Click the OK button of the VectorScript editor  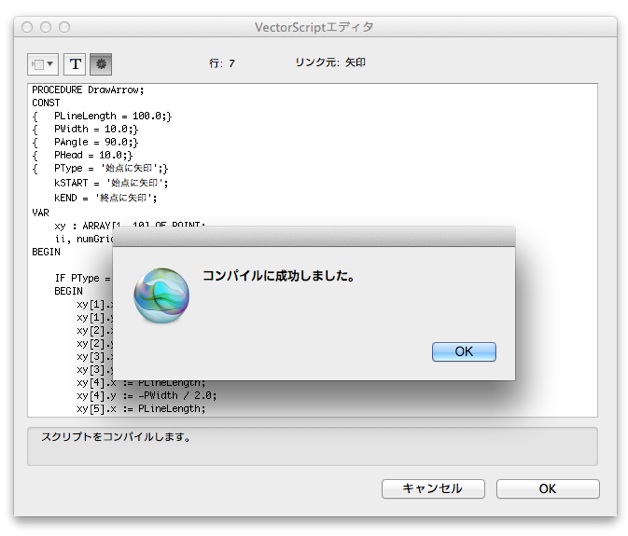pyautogui.click(x=547, y=489)
